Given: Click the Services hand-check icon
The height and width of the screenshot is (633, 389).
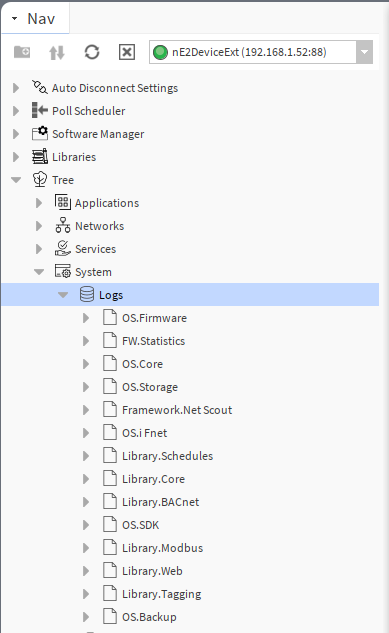Looking at the screenshot, I should 63,248.
